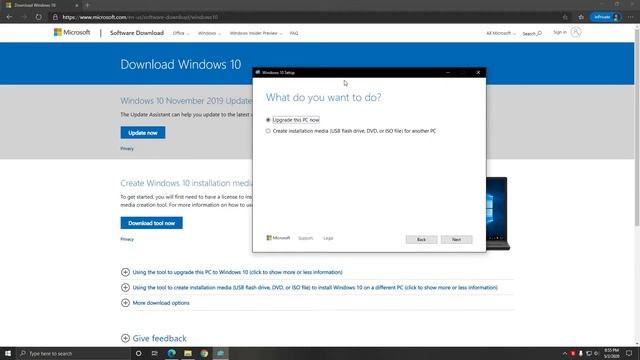Open File Explorer from the taskbar

[188, 353]
